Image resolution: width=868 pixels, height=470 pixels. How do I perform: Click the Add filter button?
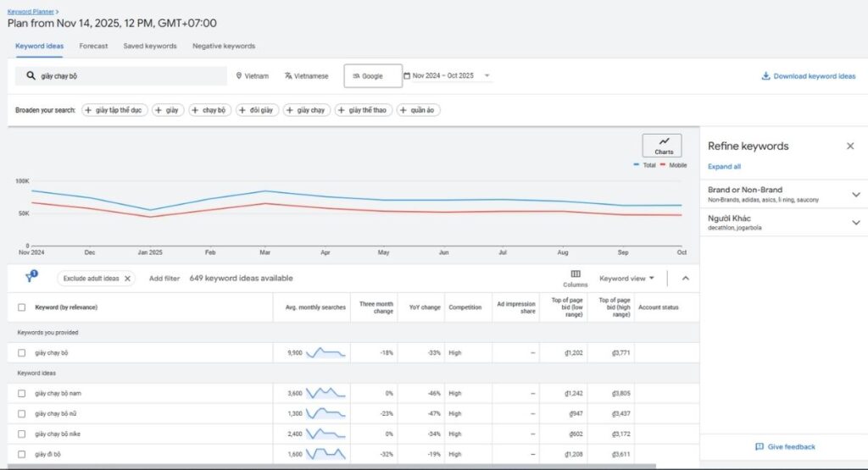tap(164, 278)
